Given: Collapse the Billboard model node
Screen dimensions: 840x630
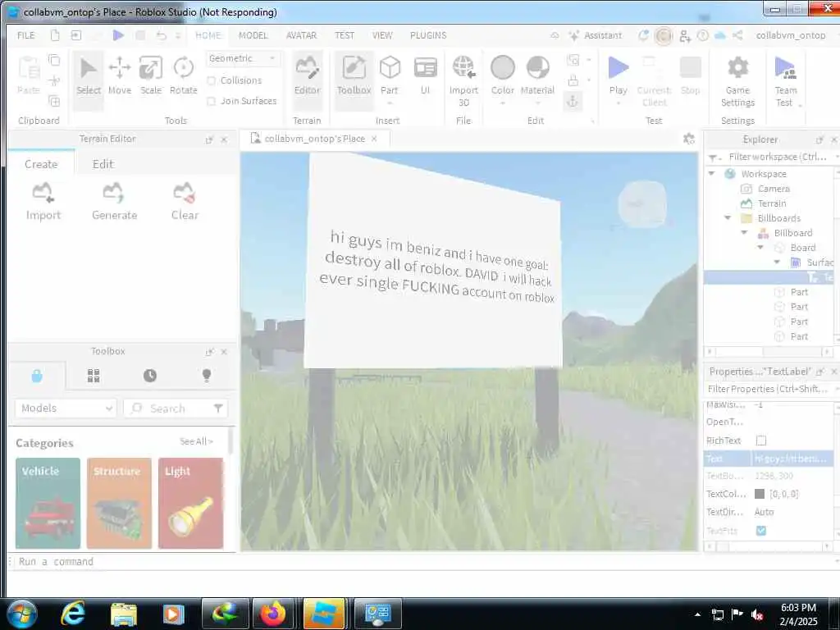Looking at the screenshot, I should click(744, 232).
